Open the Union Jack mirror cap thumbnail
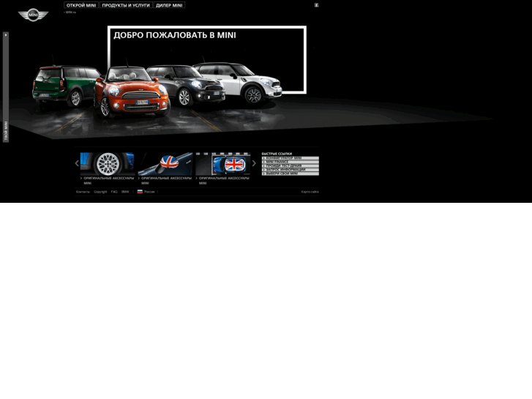The image size is (532, 399). coord(165,164)
